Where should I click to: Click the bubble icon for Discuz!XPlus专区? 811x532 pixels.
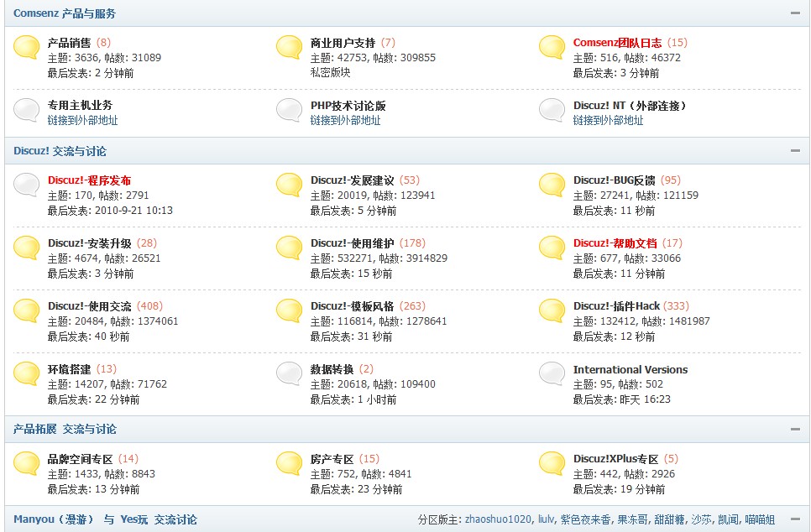552,464
